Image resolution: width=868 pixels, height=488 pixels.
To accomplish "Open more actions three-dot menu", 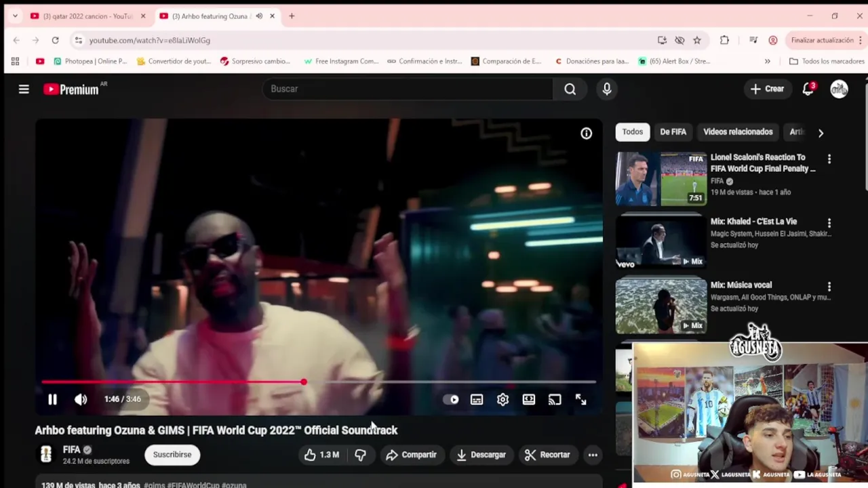I will pos(593,455).
